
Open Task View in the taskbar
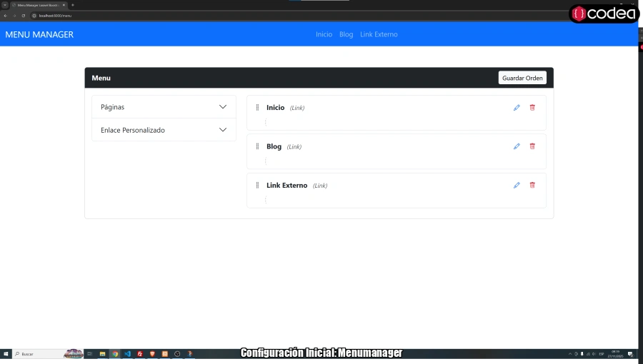pyautogui.click(x=89, y=354)
